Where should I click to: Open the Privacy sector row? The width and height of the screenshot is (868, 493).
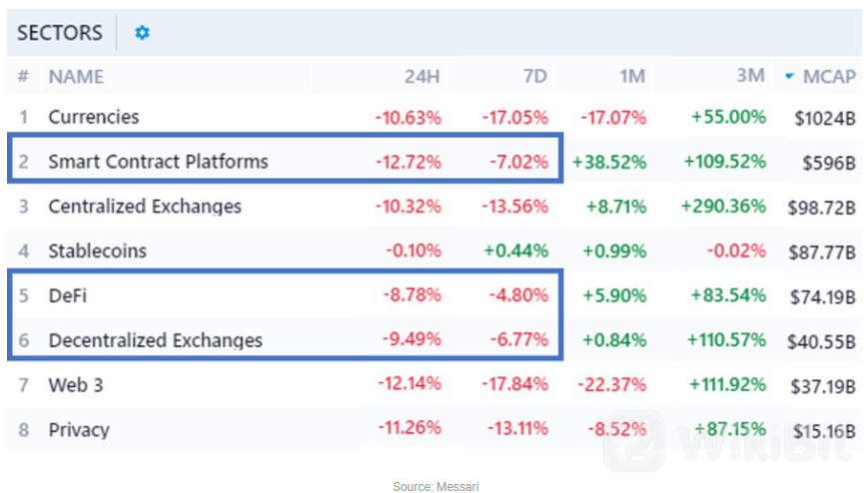pyautogui.click(x=79, y=429)
